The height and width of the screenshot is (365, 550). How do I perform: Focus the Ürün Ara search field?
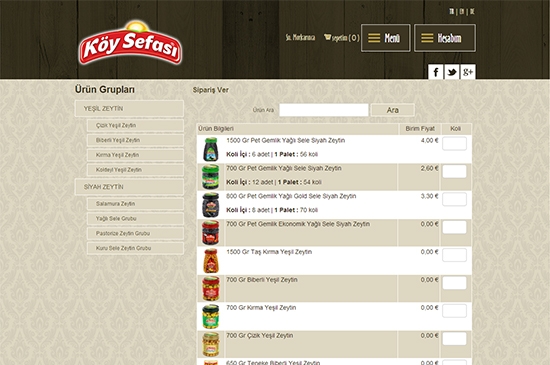coord(324,110)
